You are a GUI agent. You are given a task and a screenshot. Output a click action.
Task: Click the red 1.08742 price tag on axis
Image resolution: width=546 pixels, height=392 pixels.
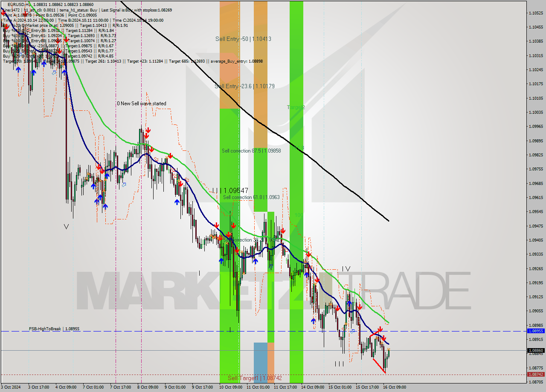(536, 374)
